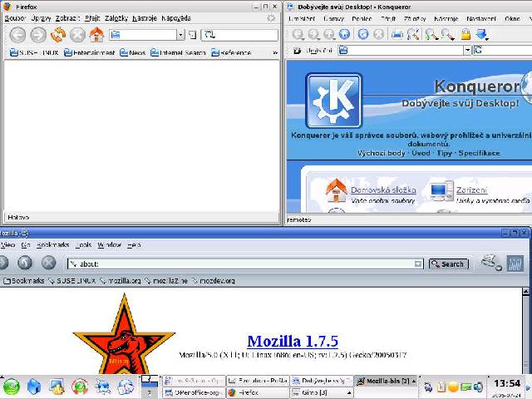Reload the page in Firefox

[x=58, y=35]
